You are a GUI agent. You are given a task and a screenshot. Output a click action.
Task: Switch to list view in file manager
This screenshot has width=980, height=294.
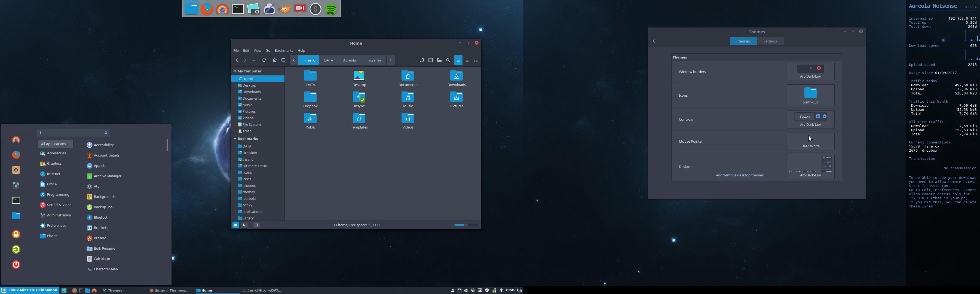coord(468,60)
